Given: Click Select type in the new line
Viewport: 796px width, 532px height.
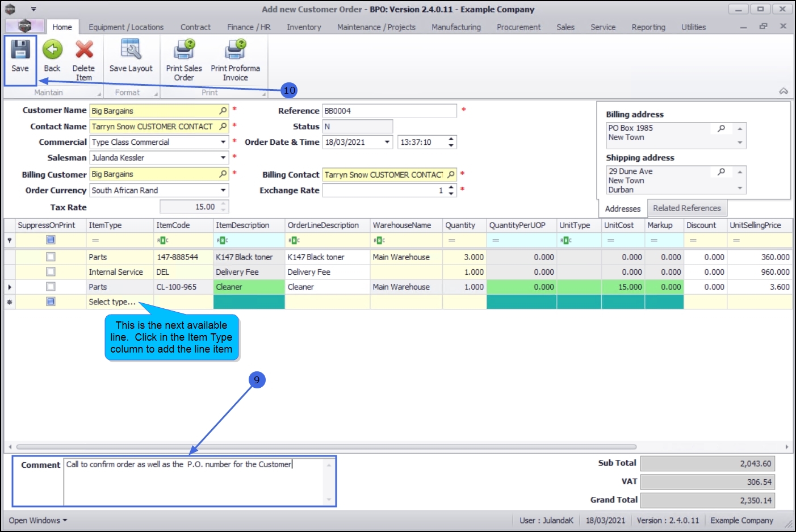Looking at the screenshot, I should 112,302.
